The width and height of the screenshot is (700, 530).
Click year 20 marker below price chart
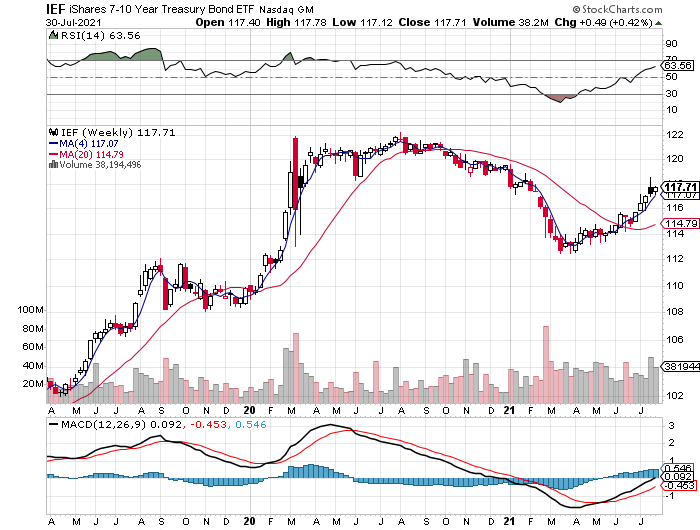coord(250,410)
